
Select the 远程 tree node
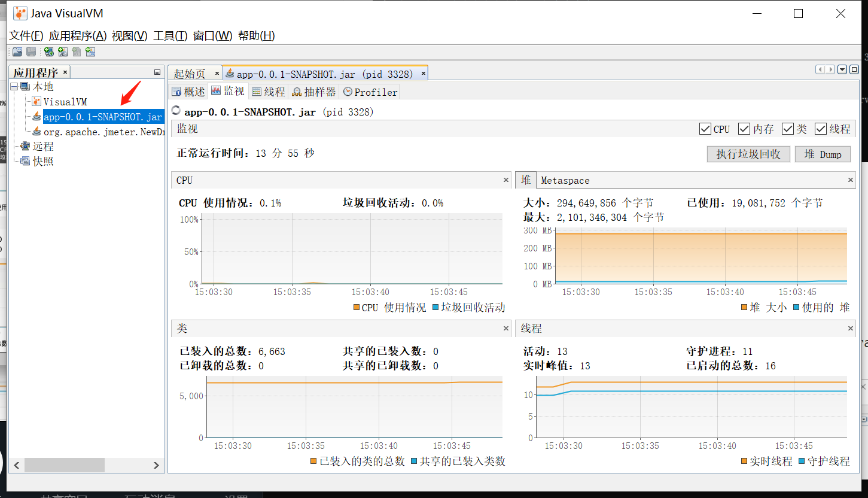[x=43, y=146]
